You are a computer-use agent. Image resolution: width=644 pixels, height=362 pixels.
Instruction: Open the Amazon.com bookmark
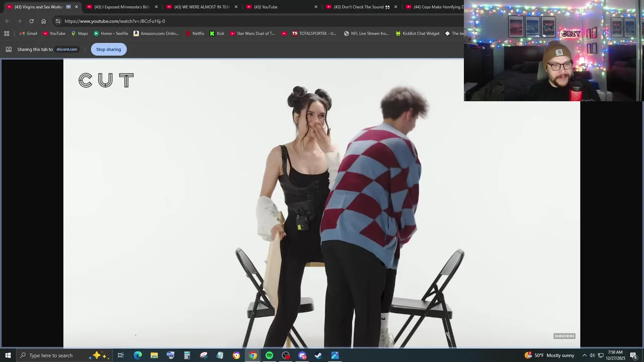click(156, 34)
